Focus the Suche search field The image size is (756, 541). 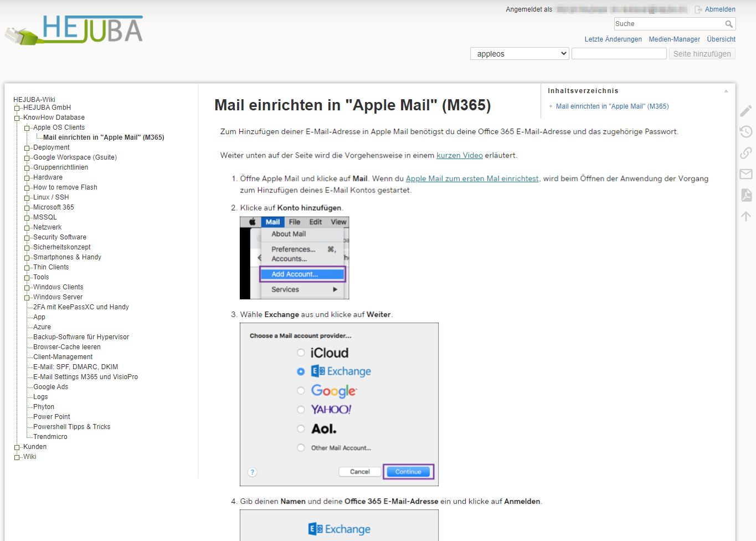point(668,24)
